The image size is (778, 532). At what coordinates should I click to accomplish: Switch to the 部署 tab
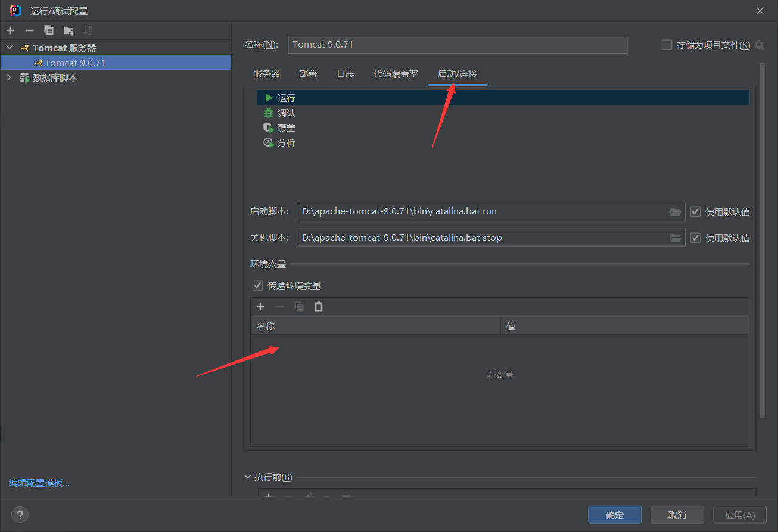[308, 74]
